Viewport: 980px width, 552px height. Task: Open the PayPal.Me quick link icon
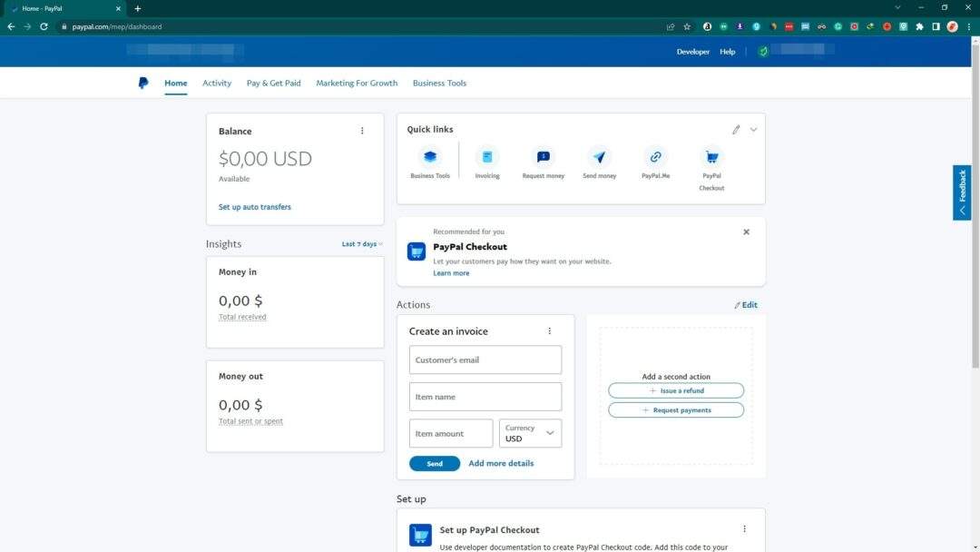(x=656, y=157)
